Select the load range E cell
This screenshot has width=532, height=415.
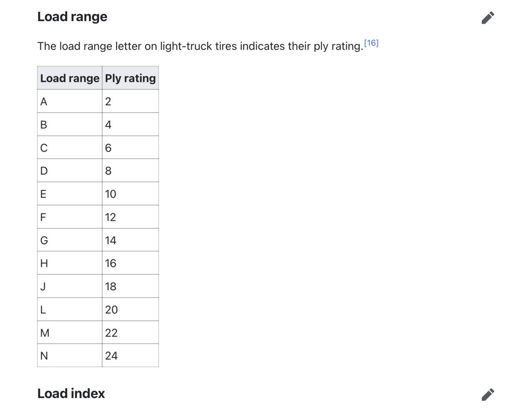coord(70,194)
